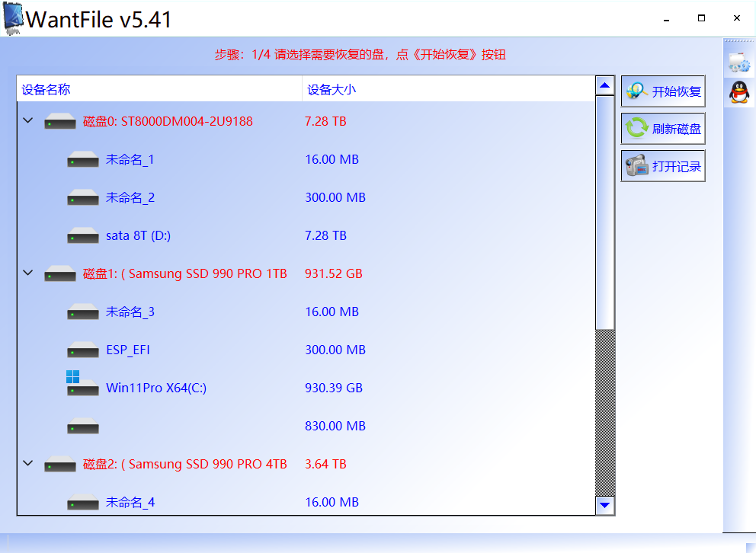The height and width of the screenshot is (553, 756).
Task: Click the scrollbar up arrow
Action: click(604, 85)
